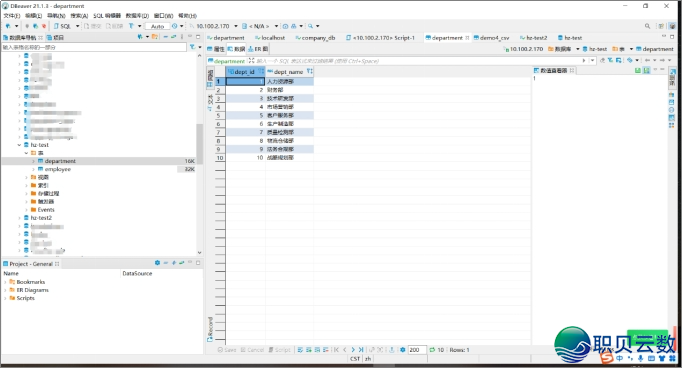The width and height of the screenshot is (683, 369).
Task: Open SQL button dropdown arrow
Action: (x=78, y=26)
